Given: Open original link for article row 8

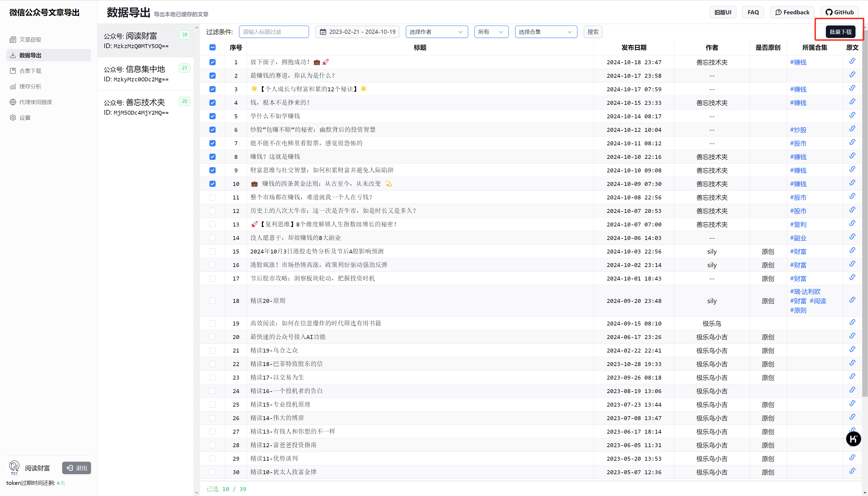Looking at the screenshot, I should pos(852,156).
